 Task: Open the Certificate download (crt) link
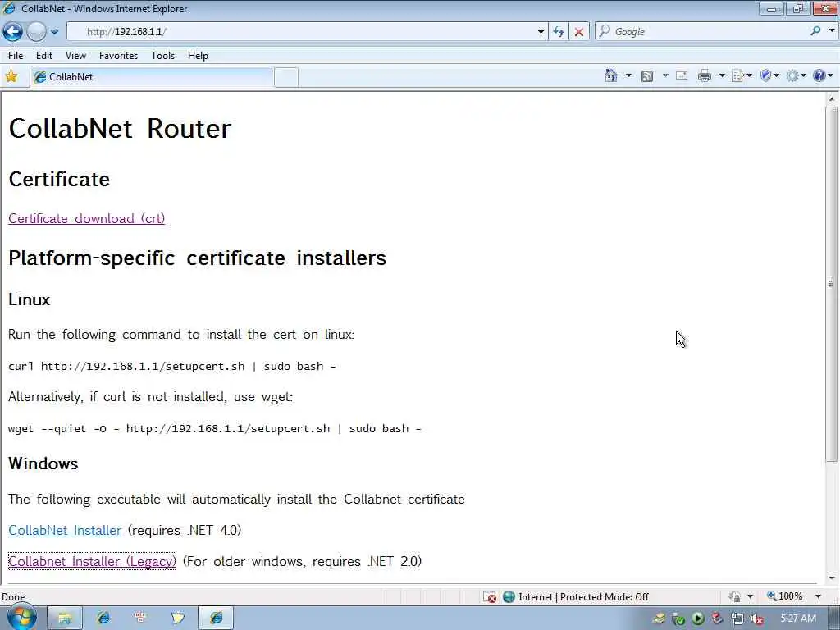click(87, 218)
